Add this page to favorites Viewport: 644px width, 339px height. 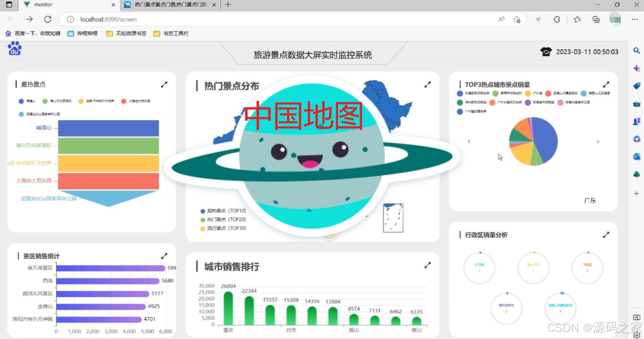coord(517,19)
